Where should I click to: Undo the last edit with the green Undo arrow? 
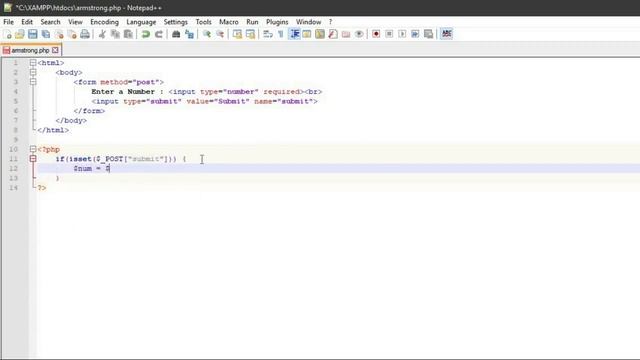tap(145, 34)
